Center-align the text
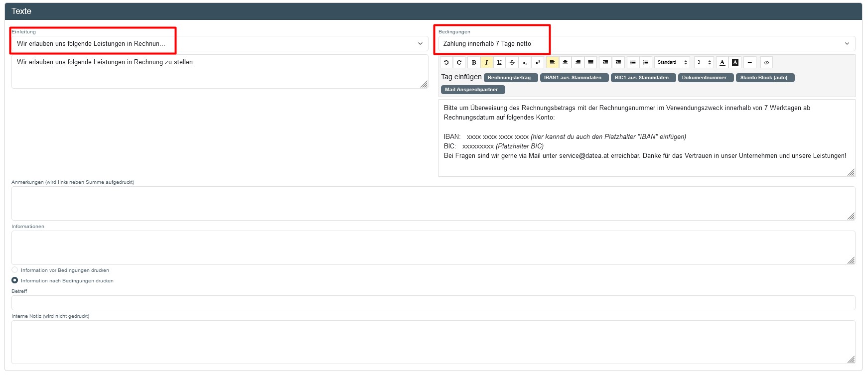The image size is (868, 376). coord(565,62)
